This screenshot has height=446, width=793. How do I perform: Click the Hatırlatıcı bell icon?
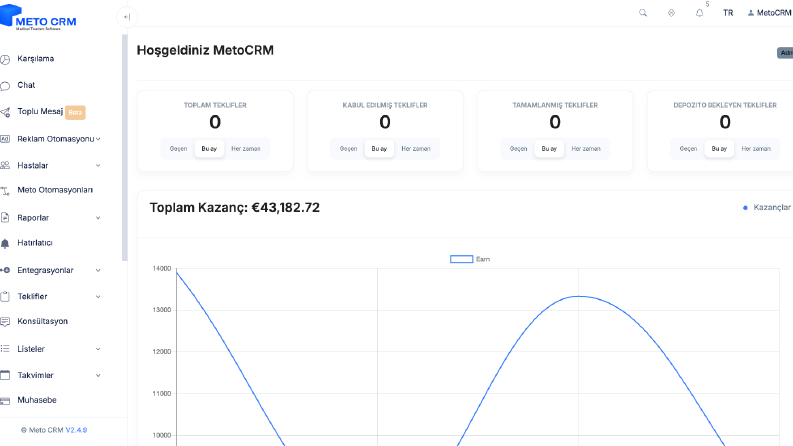point(5,243)
